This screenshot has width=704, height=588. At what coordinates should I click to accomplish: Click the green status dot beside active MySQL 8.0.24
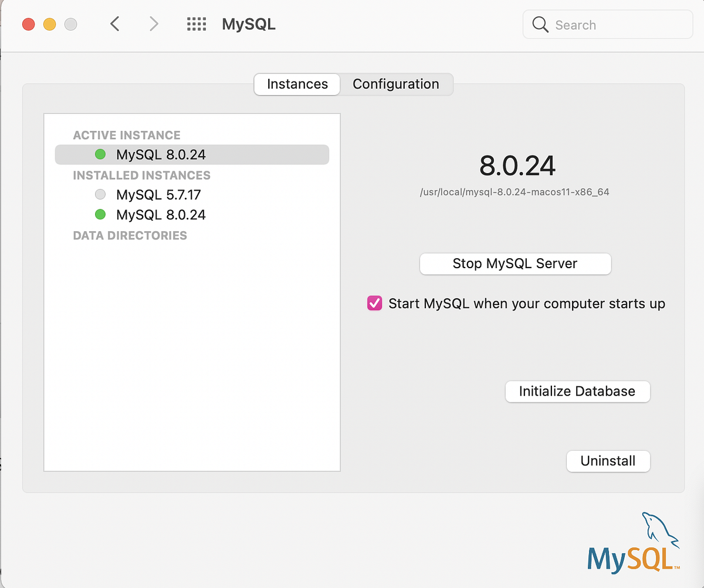(100, 154)
